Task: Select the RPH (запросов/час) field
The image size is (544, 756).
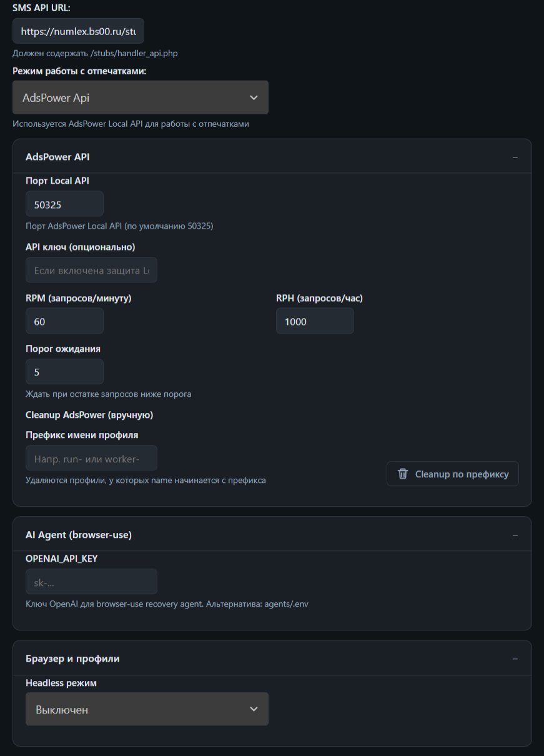Action: coord(315,321)
